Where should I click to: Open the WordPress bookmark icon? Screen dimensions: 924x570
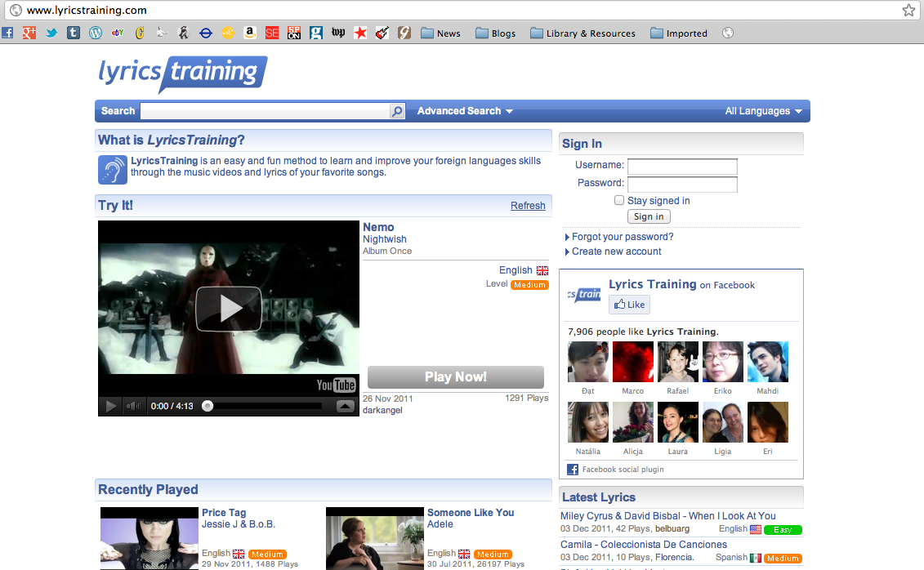click(96, 33)
